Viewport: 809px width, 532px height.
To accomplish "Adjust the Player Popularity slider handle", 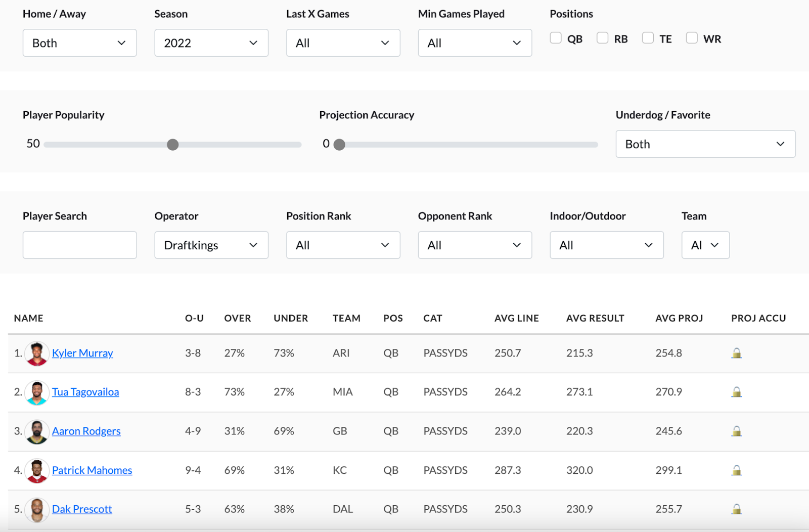I will click(x=173, y=145).
